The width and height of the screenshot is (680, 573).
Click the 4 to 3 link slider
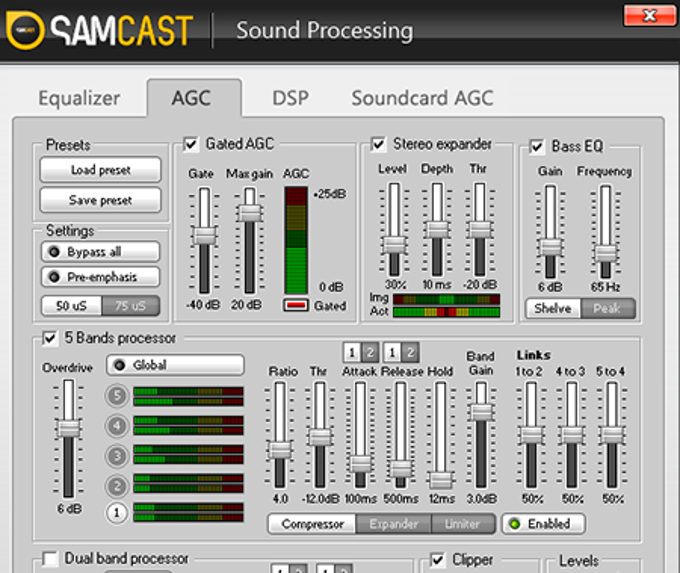pyautogui.click(x=572, y=435)
